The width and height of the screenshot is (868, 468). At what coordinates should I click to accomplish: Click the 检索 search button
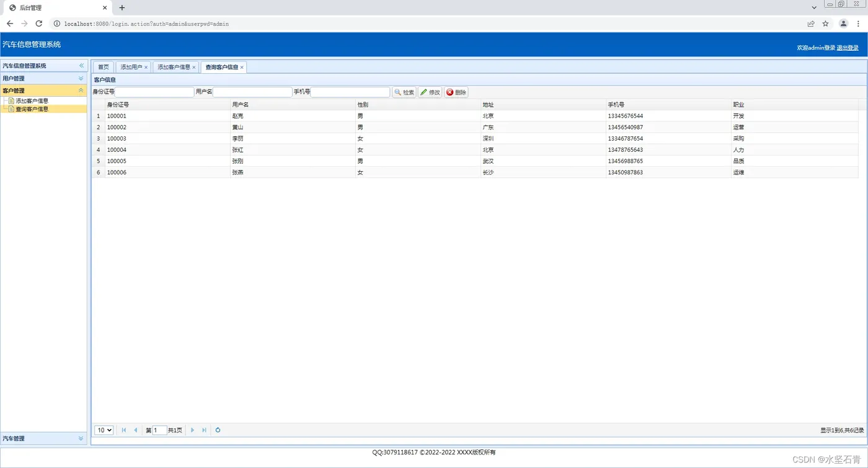404,92
